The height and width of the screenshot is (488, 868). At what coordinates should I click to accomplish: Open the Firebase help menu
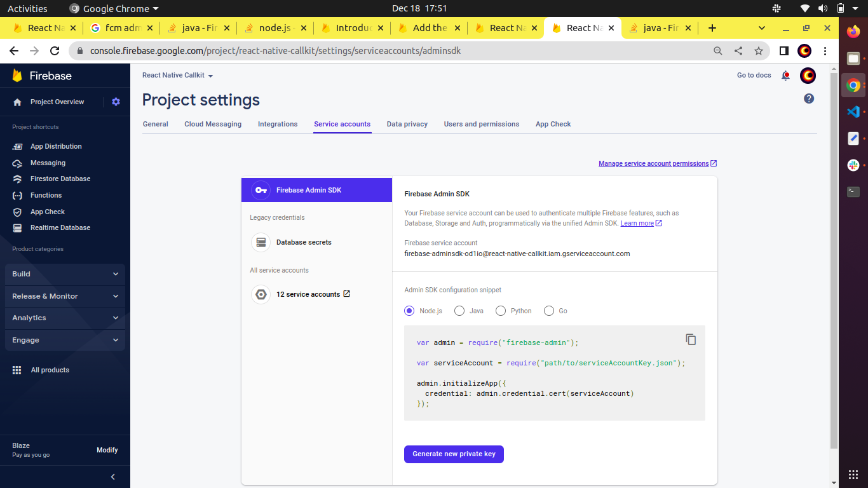pos(808,98)
